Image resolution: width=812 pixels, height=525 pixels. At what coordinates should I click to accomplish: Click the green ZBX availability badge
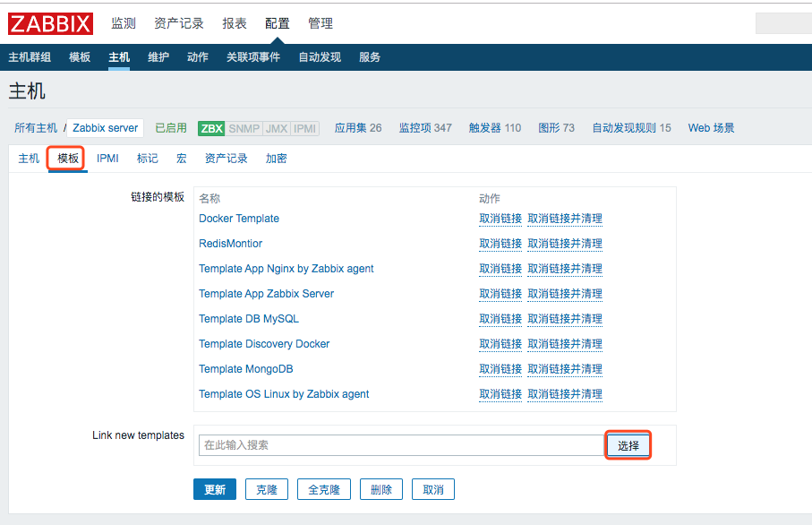pyautogui.click(x=211, y=128)
